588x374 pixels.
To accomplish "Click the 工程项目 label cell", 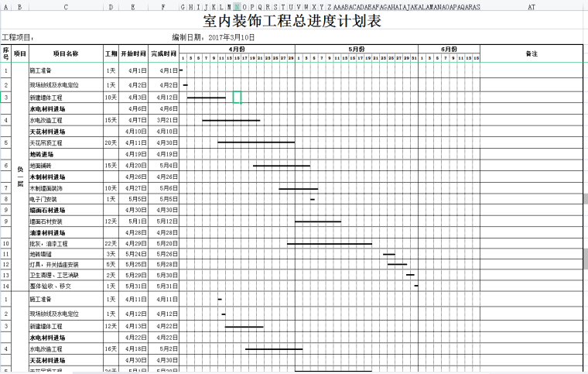I will pyautogui.click(x=19, y=36).
